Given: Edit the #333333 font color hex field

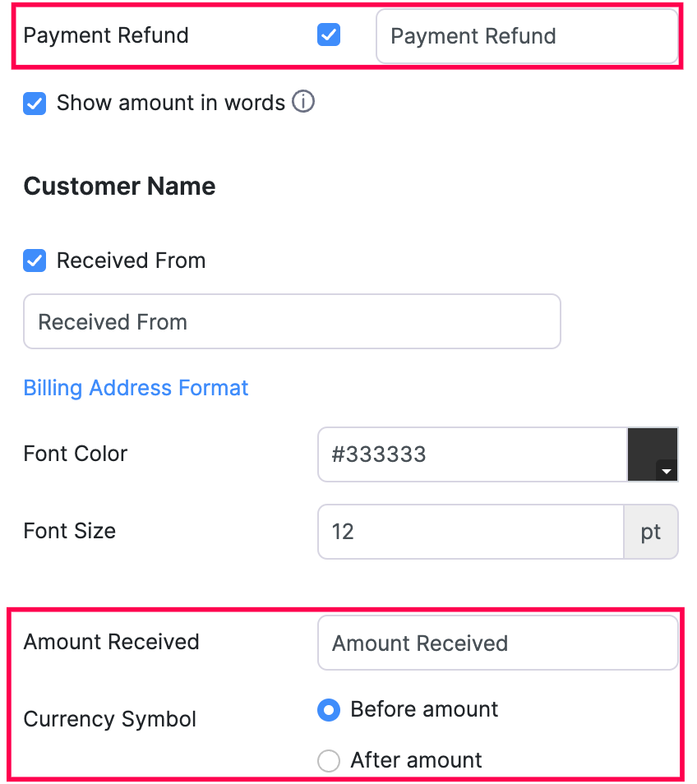Looking at the screenshot, I should (x=472, y=454).
